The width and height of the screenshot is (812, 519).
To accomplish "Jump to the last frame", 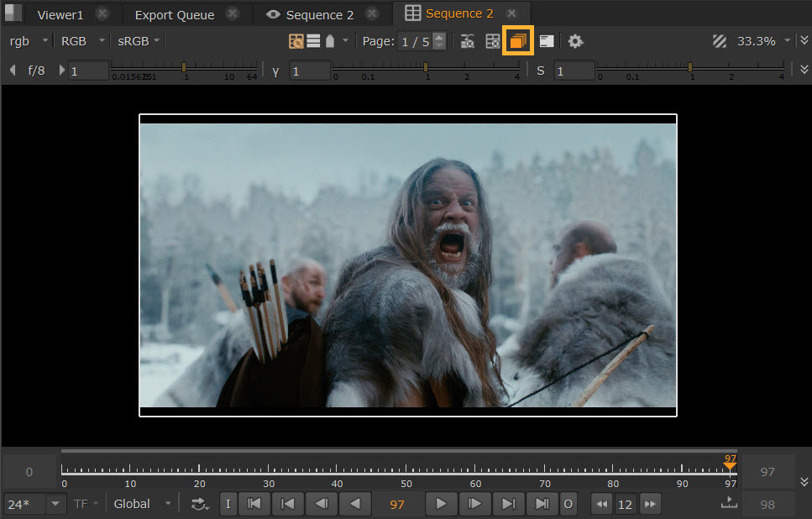I will point(542,504).
